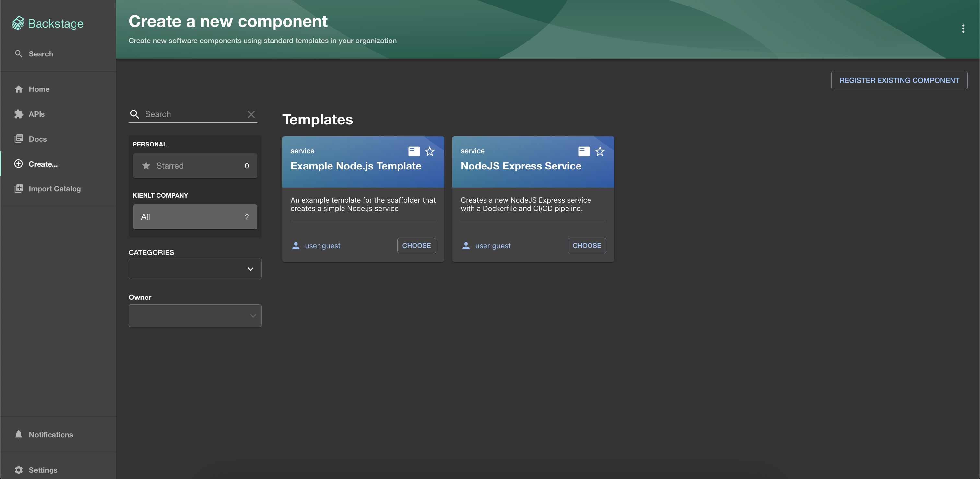
Task: Select the All filter under Kienlt Company
Action: [195, 217]
